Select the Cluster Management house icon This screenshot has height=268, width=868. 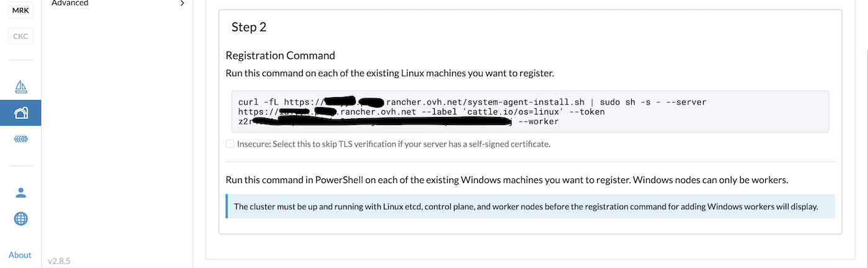tap(20, 113)
